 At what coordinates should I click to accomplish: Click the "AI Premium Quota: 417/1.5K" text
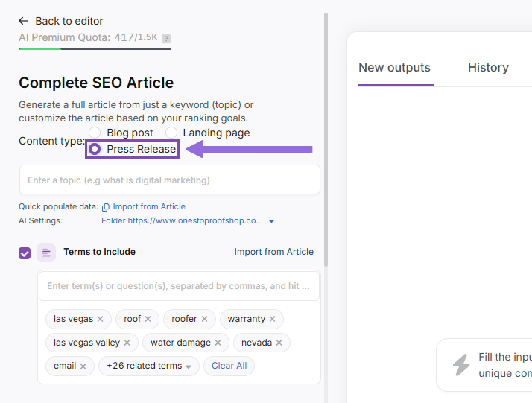click(x=88, y=37)
